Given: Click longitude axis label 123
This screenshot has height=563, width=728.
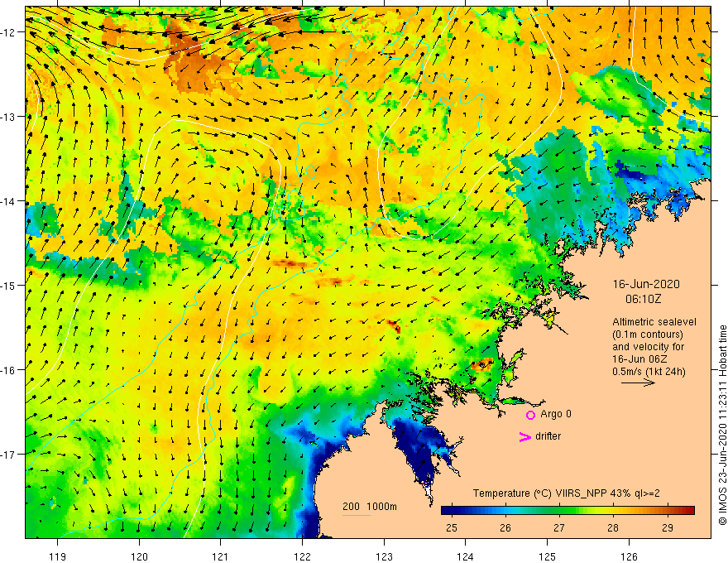Looking at the screenshot, I should [x=384, y=556].
